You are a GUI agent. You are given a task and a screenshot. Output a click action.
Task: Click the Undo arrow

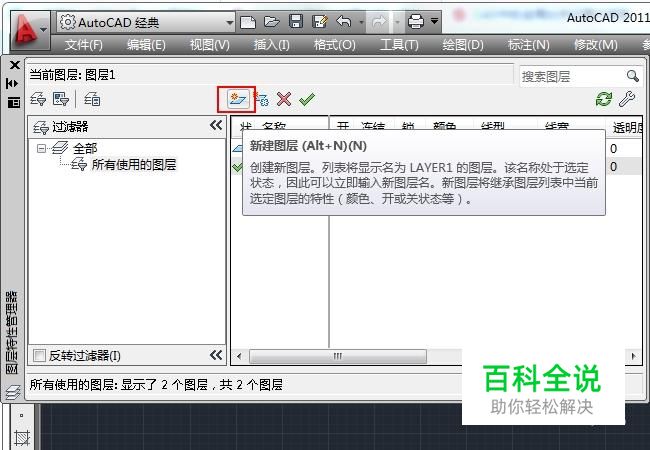tap(344, 21)
